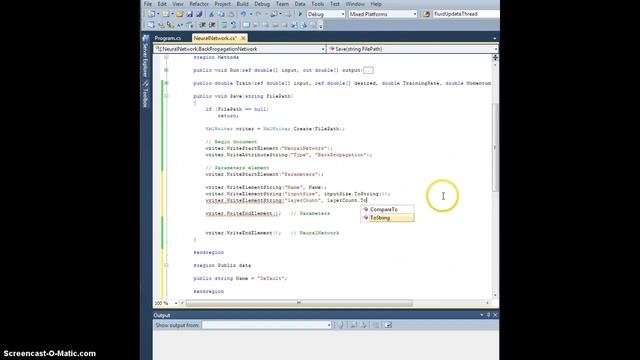Open the Server Explorer side panel
640x360 pixels.
pyautogui.click(x=145, y=56)
